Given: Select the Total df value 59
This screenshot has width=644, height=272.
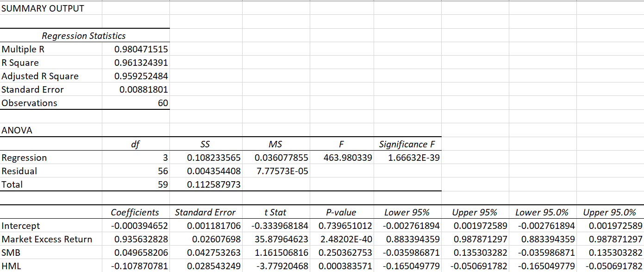Looking at the screenshot, I should [x=162, y=184].
